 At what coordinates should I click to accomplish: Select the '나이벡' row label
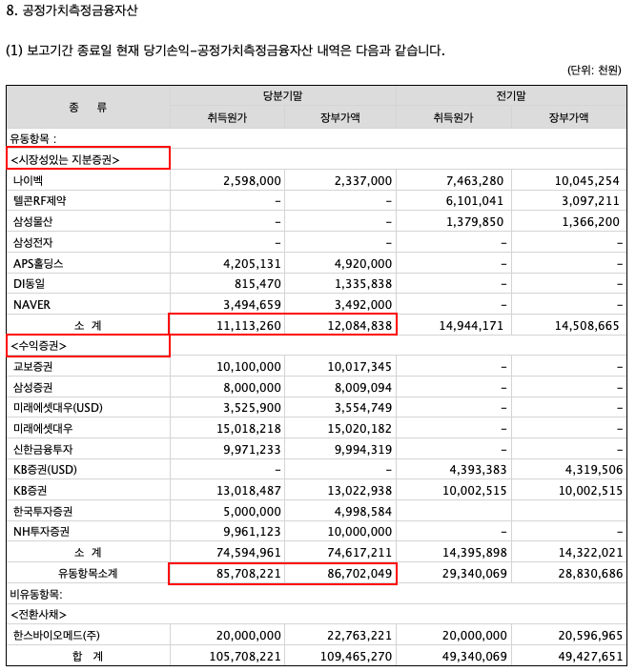pyautogui.click(x=29, y=180)
